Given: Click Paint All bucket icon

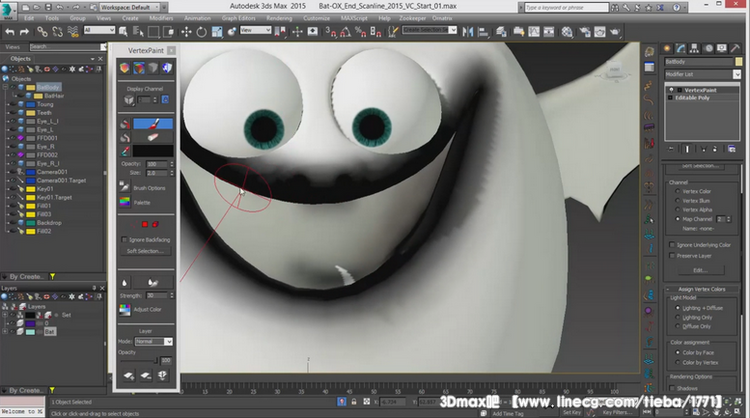Looking at the screenshot, I should [125, 124].
